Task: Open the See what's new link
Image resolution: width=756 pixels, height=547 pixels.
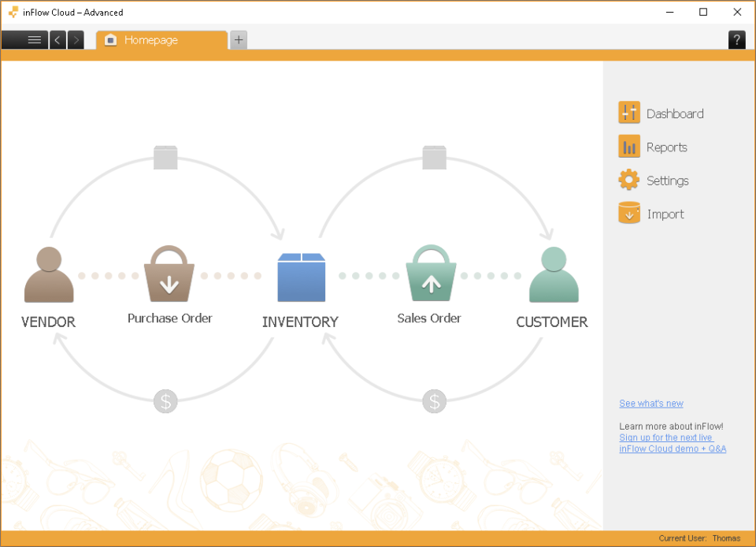Action: pyautogui.click(x=651, y=404)
